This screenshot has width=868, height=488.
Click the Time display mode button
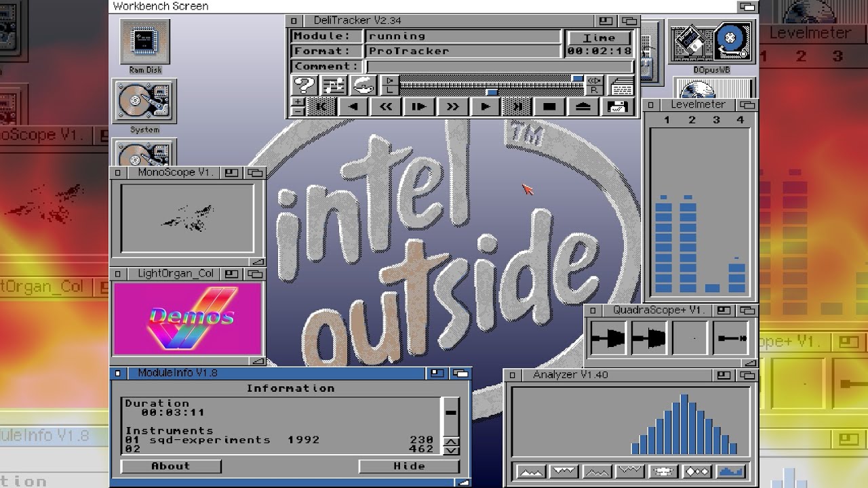pos(599,38)
